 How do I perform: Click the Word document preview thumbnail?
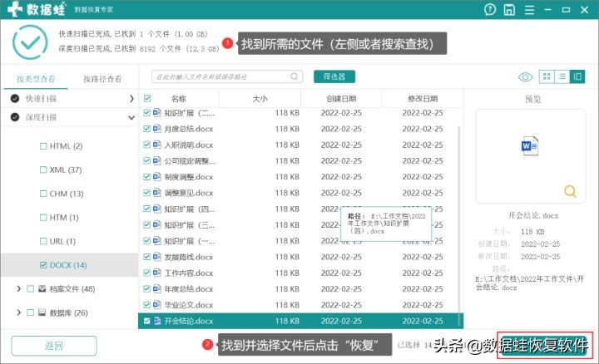click(530, 146)
